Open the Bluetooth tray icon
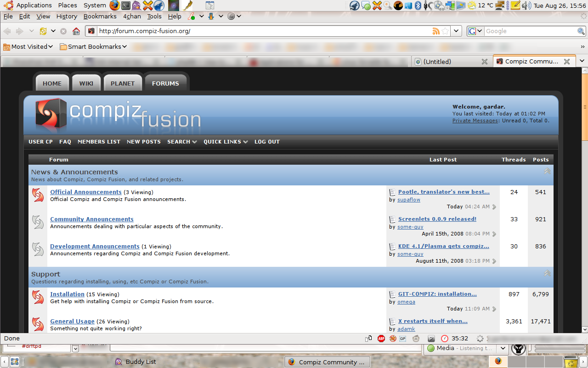Image resolution: width=588 pixels, height=368 pixels. coord(418,6)
